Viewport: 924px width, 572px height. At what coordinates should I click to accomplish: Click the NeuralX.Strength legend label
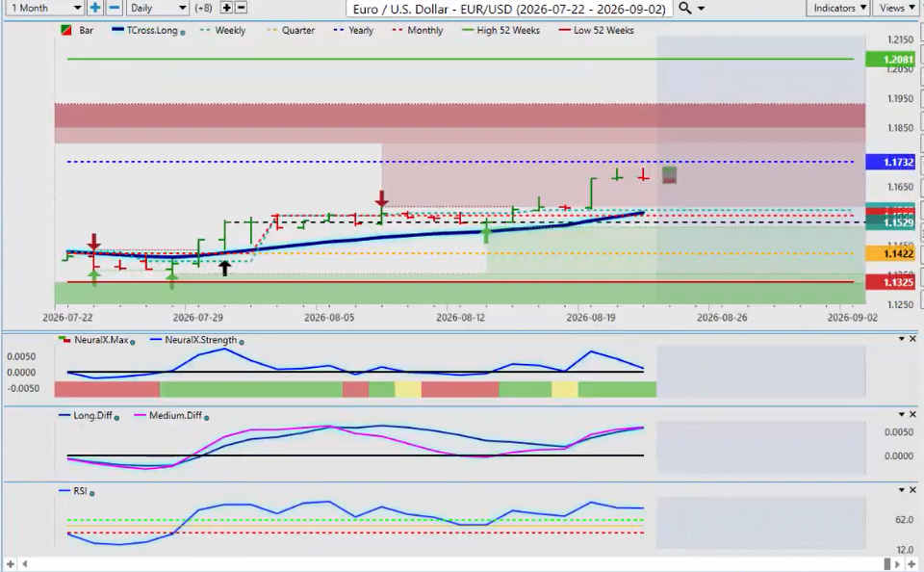(x=201, y=340)
